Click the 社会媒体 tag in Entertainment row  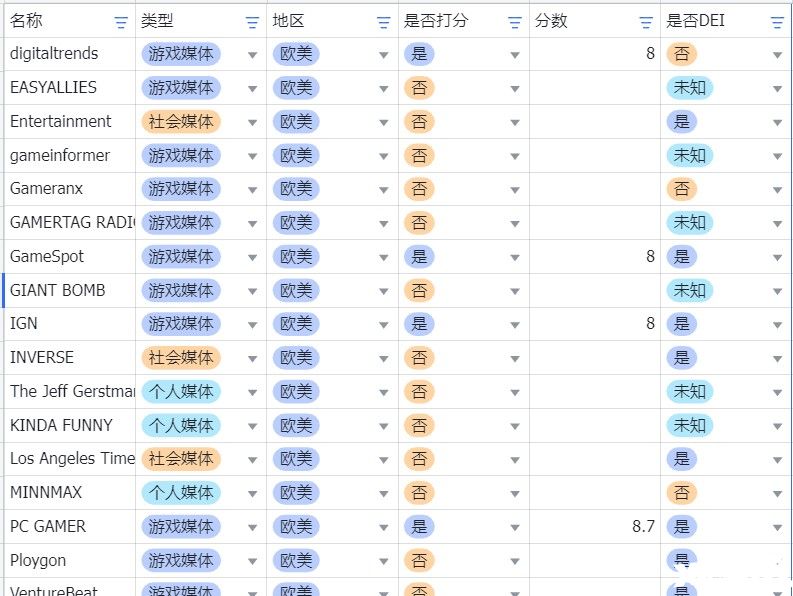(181, 122)
